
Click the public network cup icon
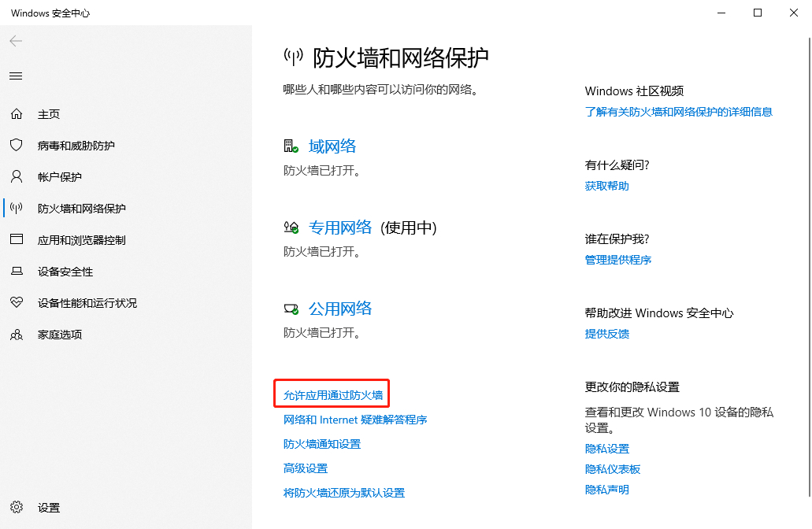[x=291, y=309]
